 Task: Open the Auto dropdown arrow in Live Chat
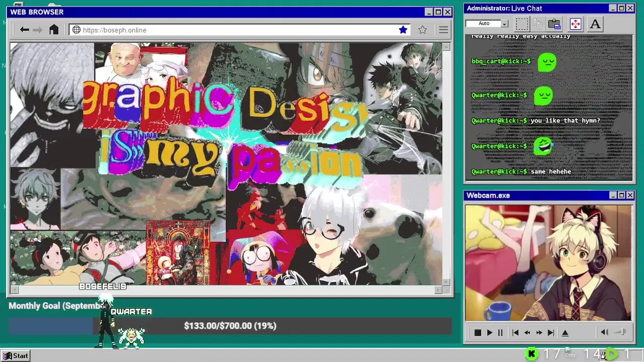coord(505,24)
